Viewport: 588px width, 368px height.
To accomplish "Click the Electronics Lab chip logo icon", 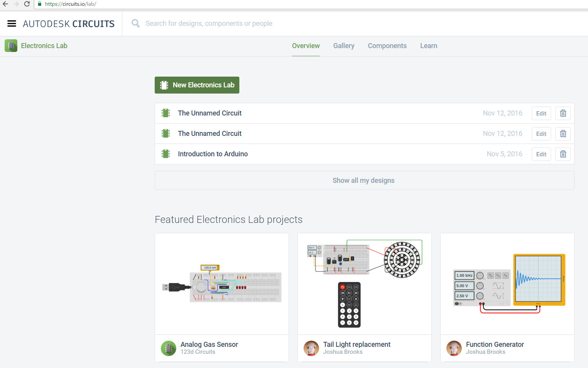I will pos(11,46).
